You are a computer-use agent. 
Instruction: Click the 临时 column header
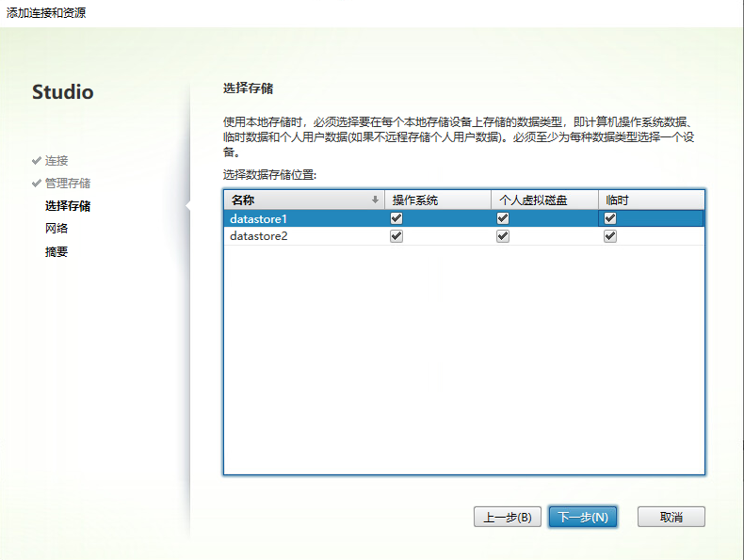(651, 200)
